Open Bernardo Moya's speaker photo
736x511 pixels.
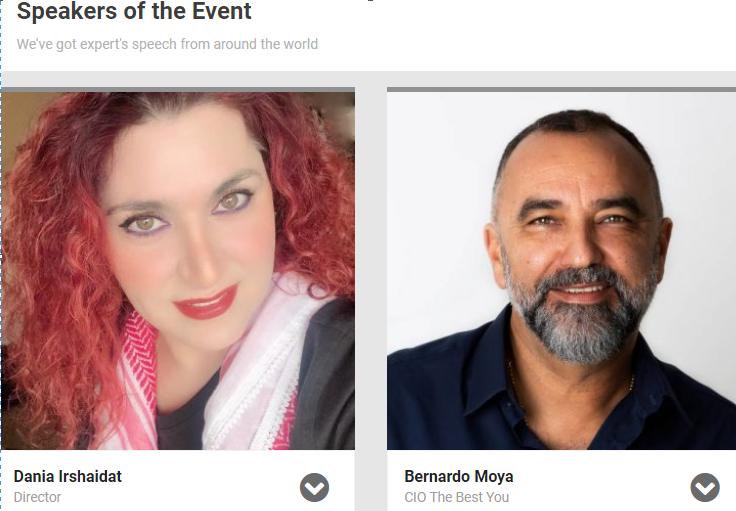tap(561, 271)
